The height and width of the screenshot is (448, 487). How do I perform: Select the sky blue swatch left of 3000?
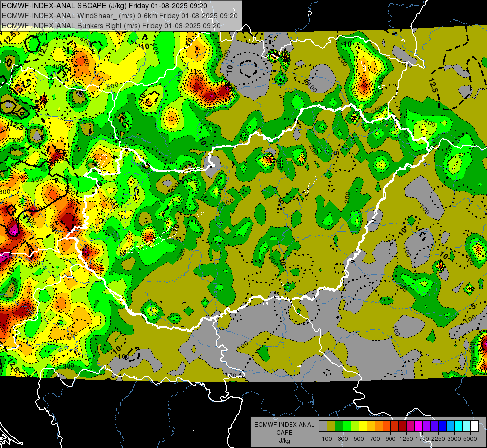[x=450, y=426]
